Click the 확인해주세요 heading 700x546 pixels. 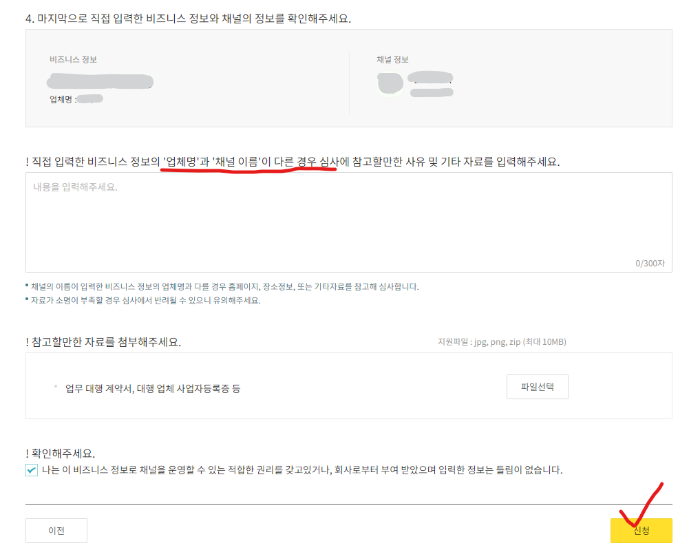pos(60,454)
